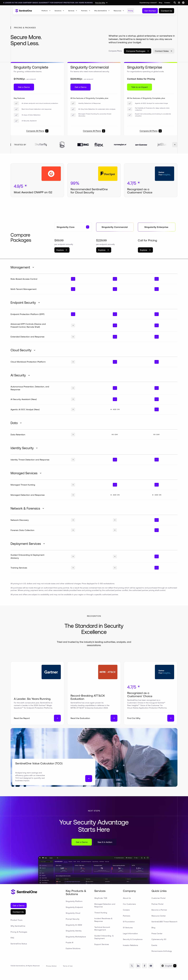Image resolution: width=188 pixels, height=980 pixels.
Task: Click the SentinelOne logo in header
Action: pos(23,11)
